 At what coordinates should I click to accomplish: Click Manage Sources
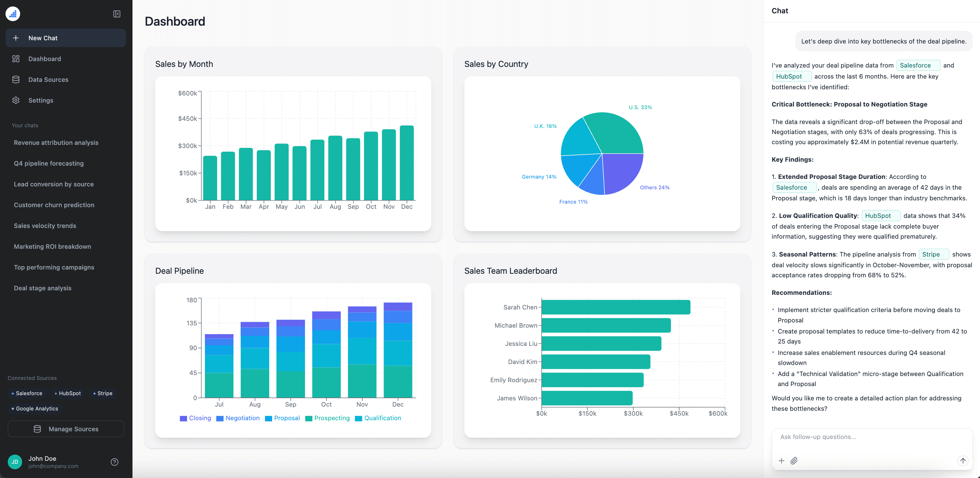click(66, 429)
